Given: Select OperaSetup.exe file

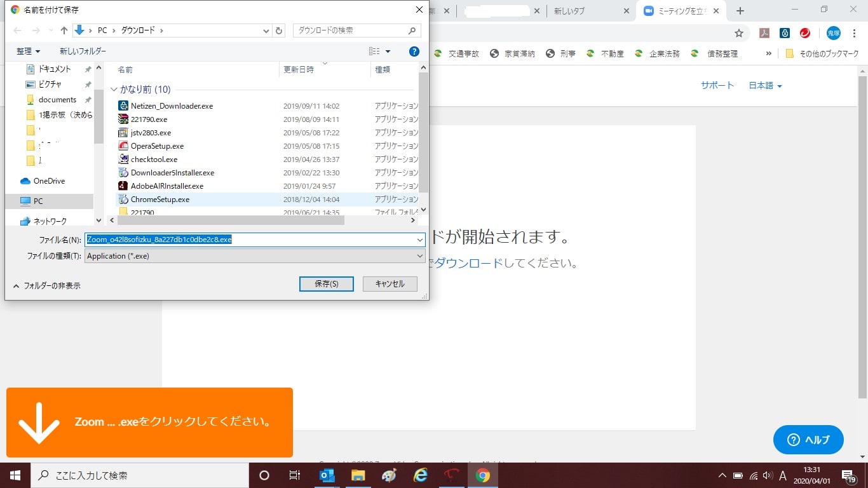Looking at the screenshot, I should (x=157, y=146).
